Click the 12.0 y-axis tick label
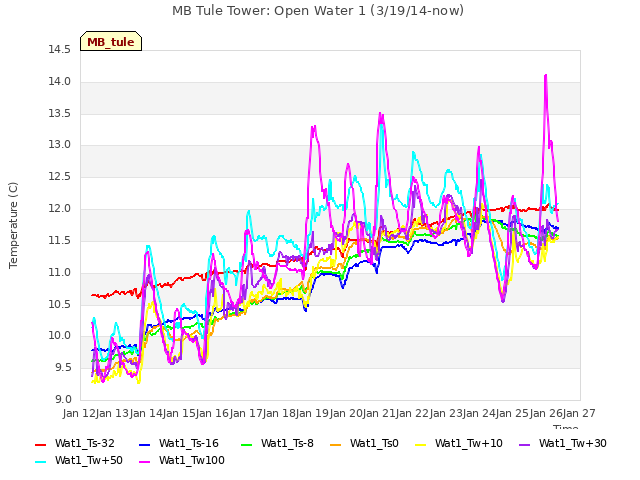Screen dimensions: 640x480 [x=60, y=209]
